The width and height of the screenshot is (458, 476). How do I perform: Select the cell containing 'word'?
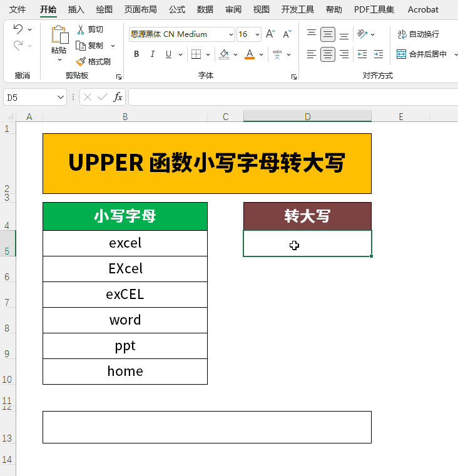point(125,320)
